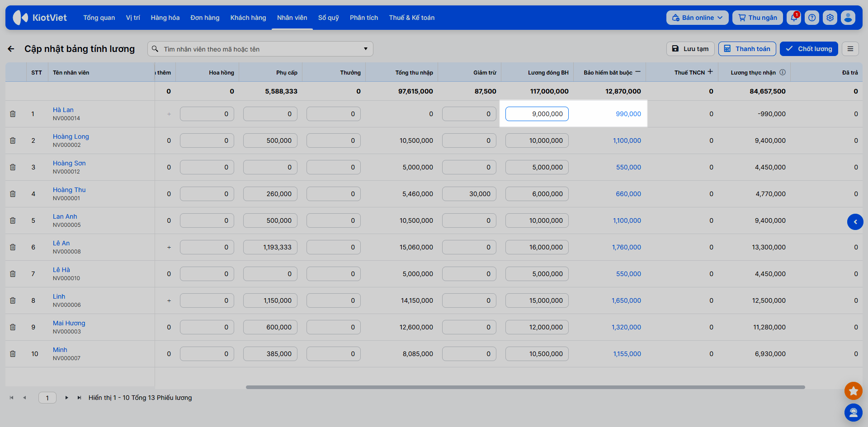The image size is (868, 427).
Task: Open the support chat headset icon
Action: pos(854,412)
